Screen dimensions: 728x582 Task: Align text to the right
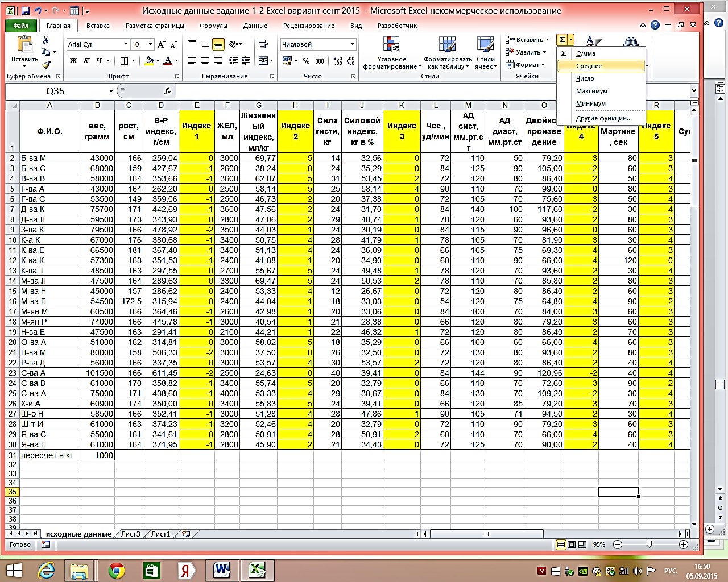click(x=218, y=61)
